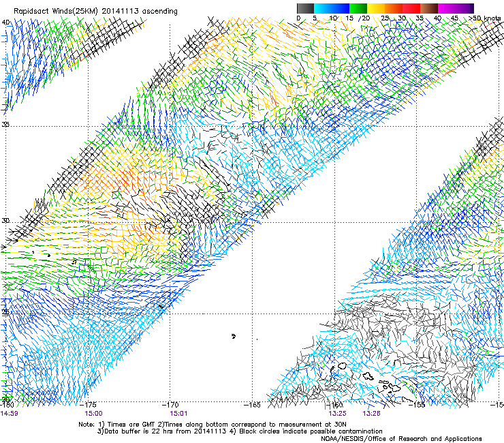
Task: Pick the brown 35-40 knots legend color
Action: (429, 8)
